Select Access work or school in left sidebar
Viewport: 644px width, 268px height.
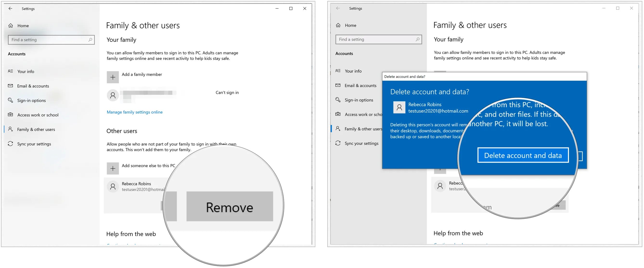tap(38, 115)
